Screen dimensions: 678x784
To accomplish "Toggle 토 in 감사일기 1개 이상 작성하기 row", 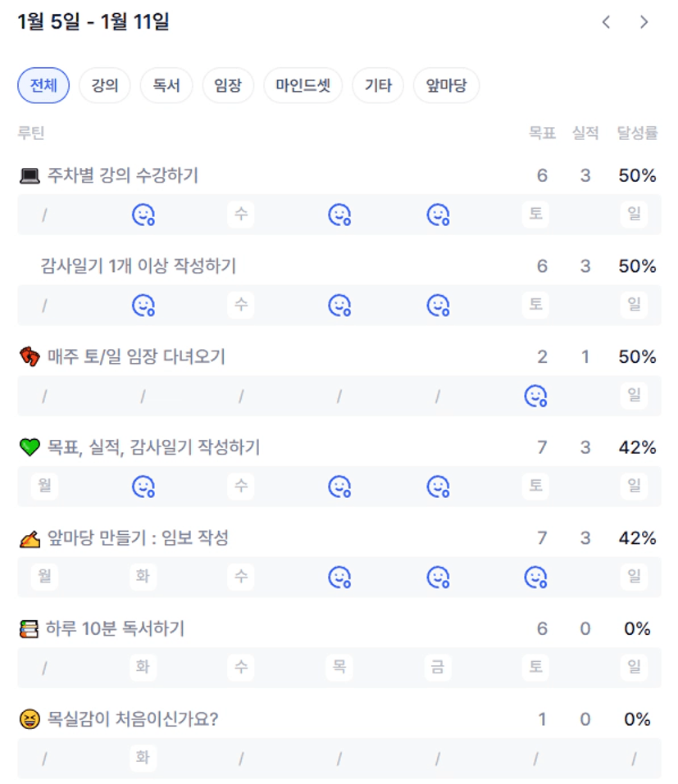I will 535,305.
